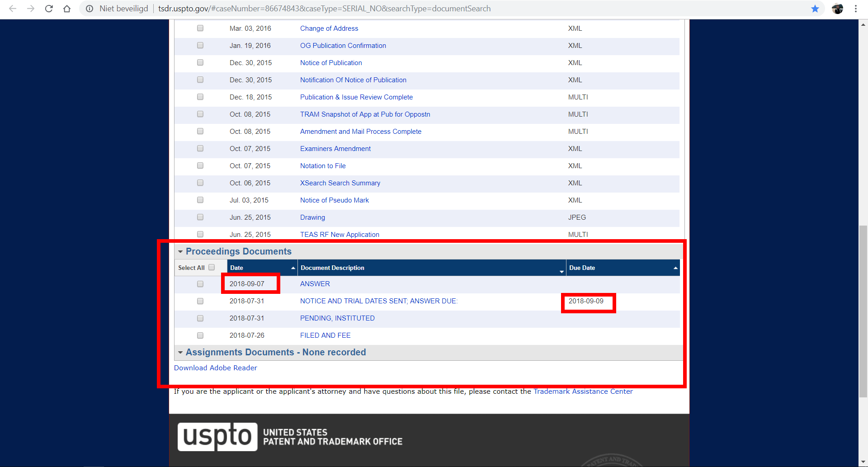The width and height of the screenshot is (868, 467).
Task: Click the browser home icon
Action: click(67, 9)
